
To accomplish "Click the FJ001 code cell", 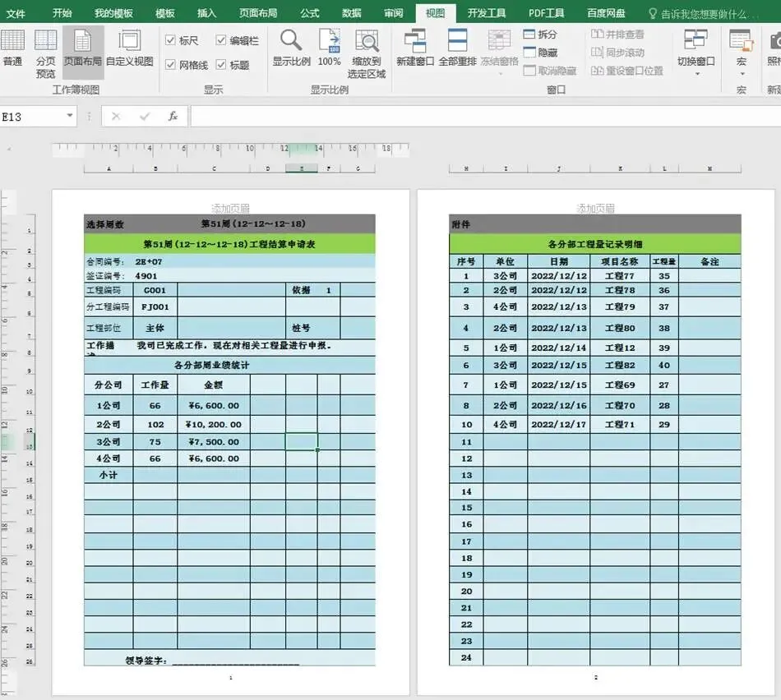I will click(155, 306).
